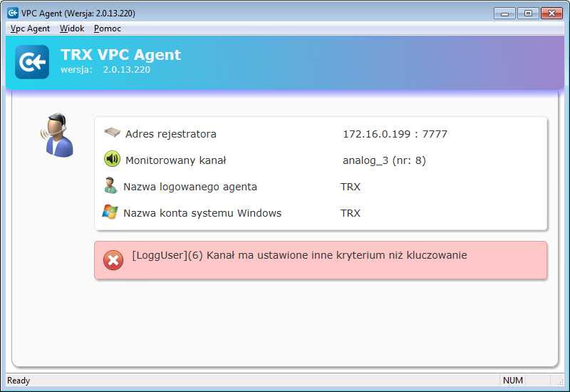This screenshot has width=570, height=392.
Task: Select the address 172.16.0.199 : 7777
Action: tap(395, 134)
